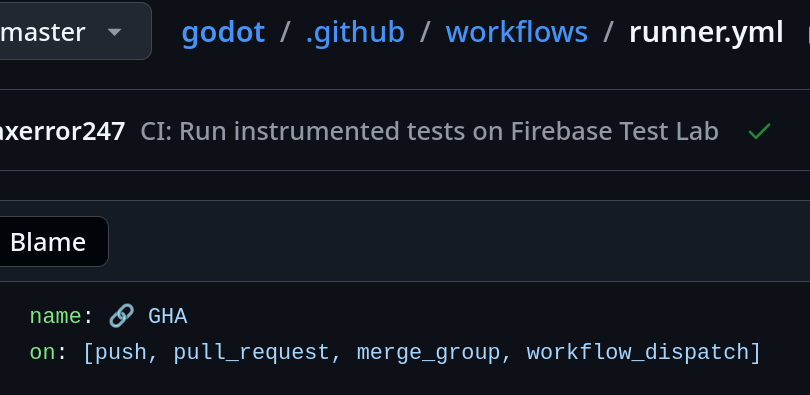Open the master branch selector
Screen dimensions: 810x395
(x=72, y=31)
